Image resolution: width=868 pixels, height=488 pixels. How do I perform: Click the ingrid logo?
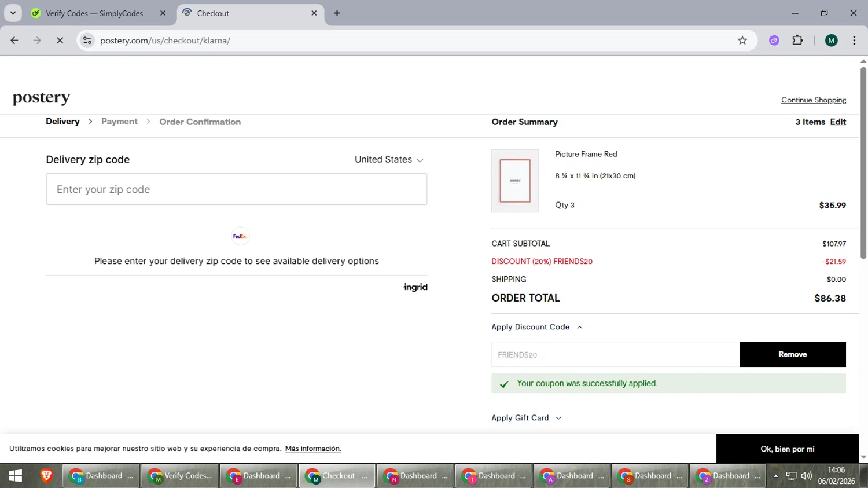click(x=415, y=287)
